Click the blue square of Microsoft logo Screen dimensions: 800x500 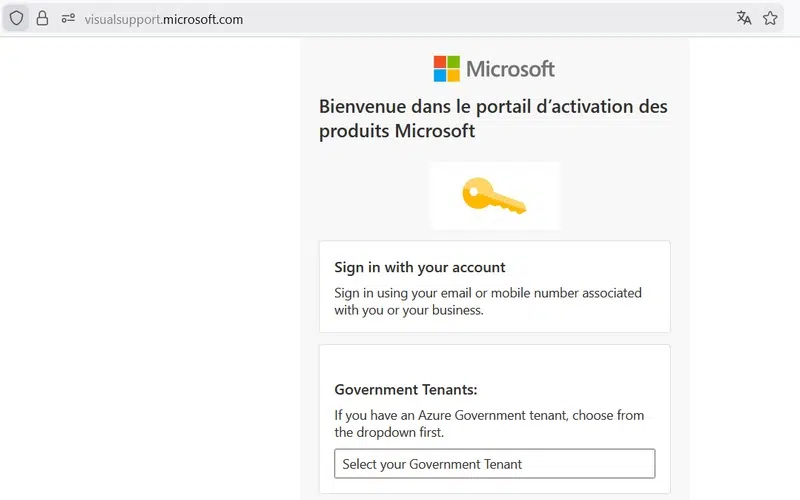[x=439, y=75]
